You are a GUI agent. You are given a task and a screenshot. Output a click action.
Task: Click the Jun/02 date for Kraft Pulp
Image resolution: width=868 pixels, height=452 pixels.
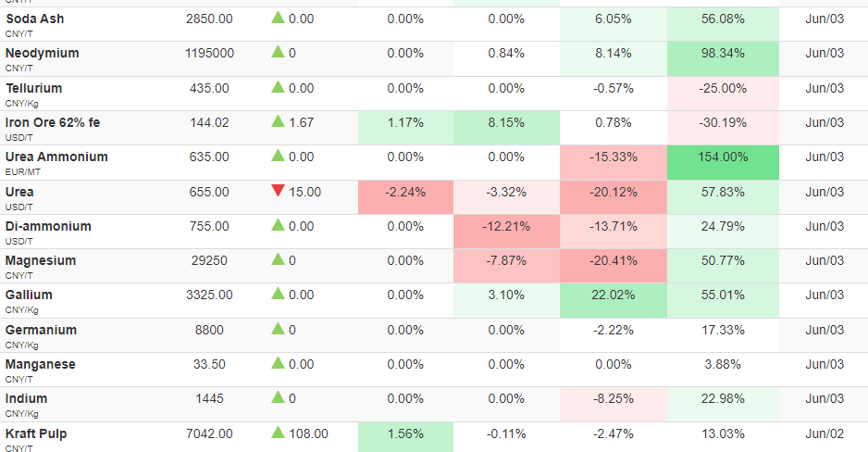point(825,433)
